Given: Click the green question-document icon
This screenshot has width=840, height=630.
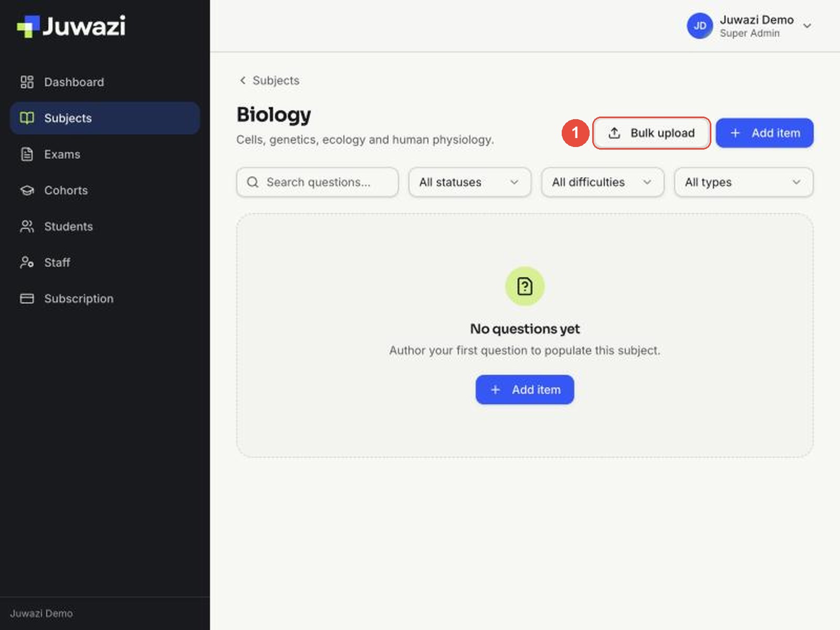Looking at the screenshot, I should click(x=524, y=286).
